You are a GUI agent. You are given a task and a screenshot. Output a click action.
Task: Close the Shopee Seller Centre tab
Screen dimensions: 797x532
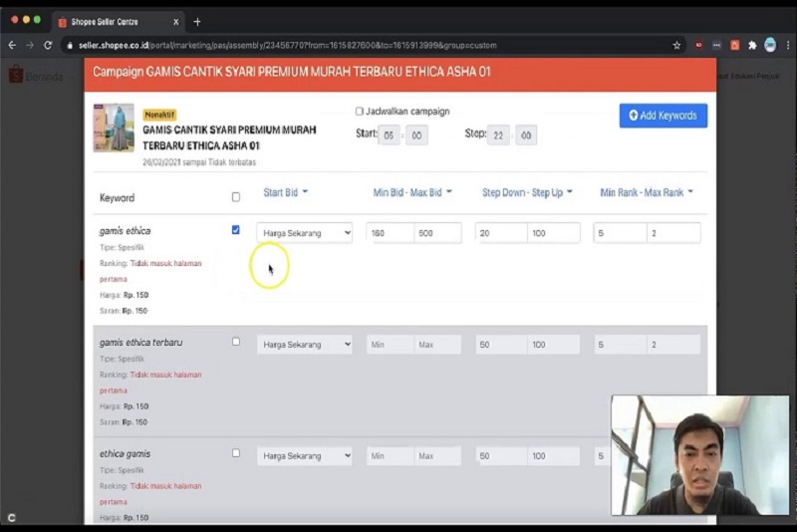tap(175, 21)
